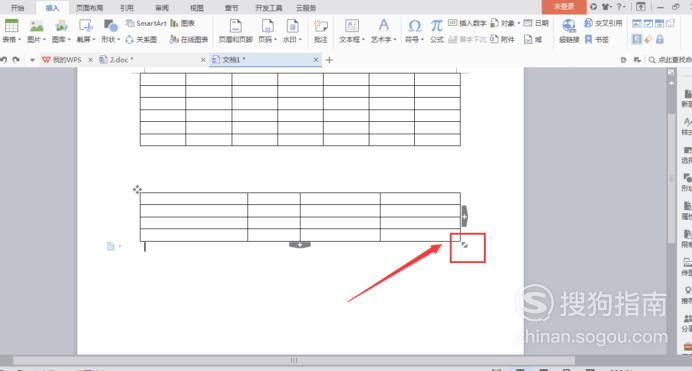The image size is (692, 371).
Task: Open the 表格 table insert menu
Action: pyautogui.click(x=11, y=31)
